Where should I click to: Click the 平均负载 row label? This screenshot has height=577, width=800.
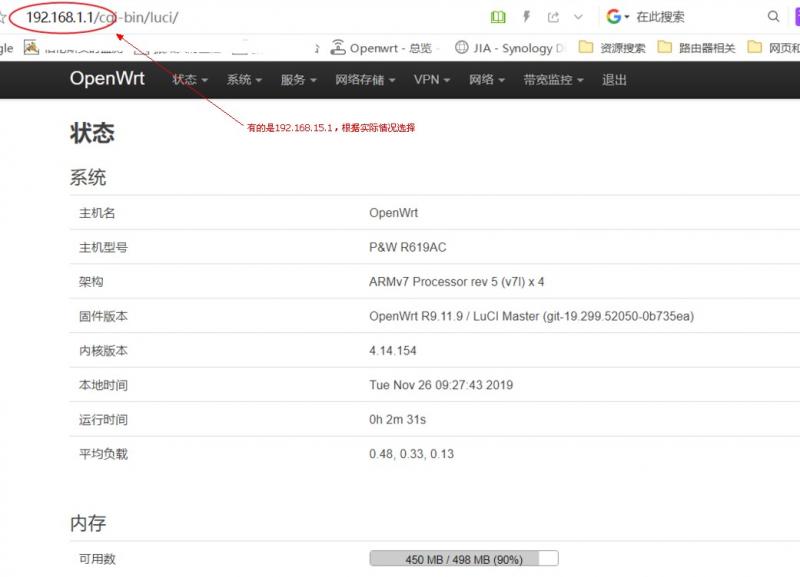point(103,454)
